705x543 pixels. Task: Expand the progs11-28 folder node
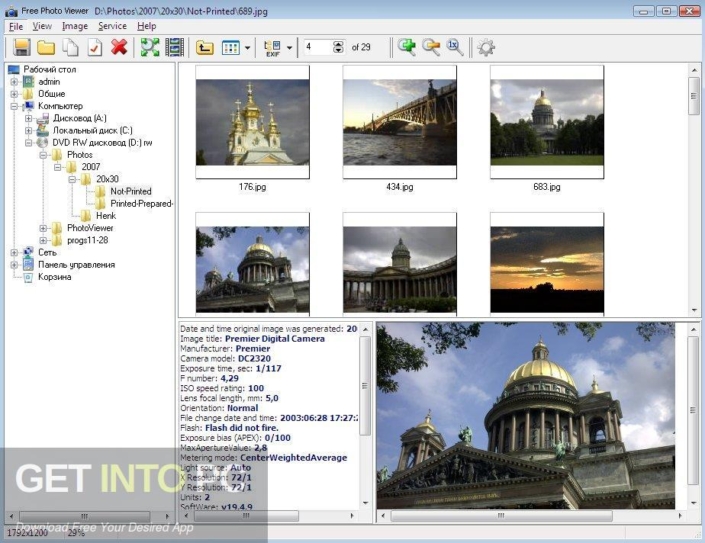click(43, 240)
